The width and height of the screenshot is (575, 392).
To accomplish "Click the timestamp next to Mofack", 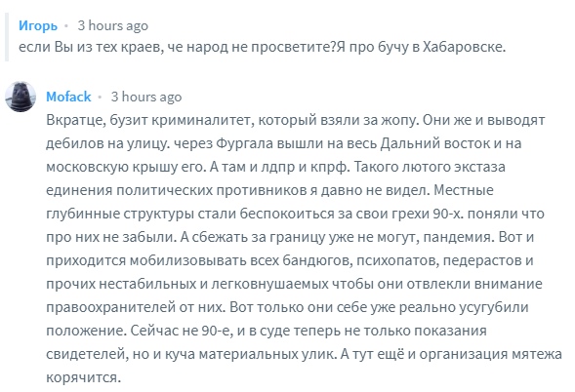I will [146, 97].
